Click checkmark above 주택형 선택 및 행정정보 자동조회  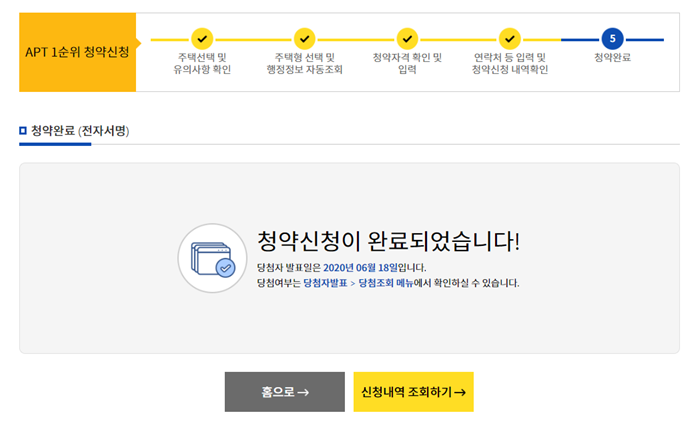pyautogui.click(x=304, y=39)
